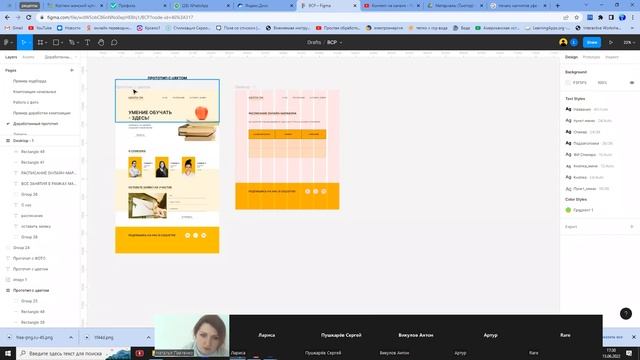The image size is (640, 360).
Task: Click the background 100% opacity field
Action: coord(602,82)
